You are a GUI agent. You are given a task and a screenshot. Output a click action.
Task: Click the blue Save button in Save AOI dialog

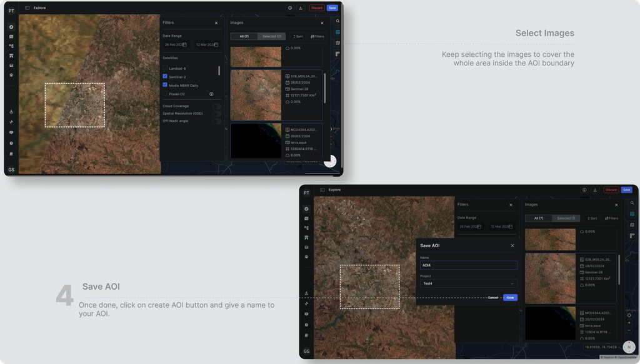[510, 298]
